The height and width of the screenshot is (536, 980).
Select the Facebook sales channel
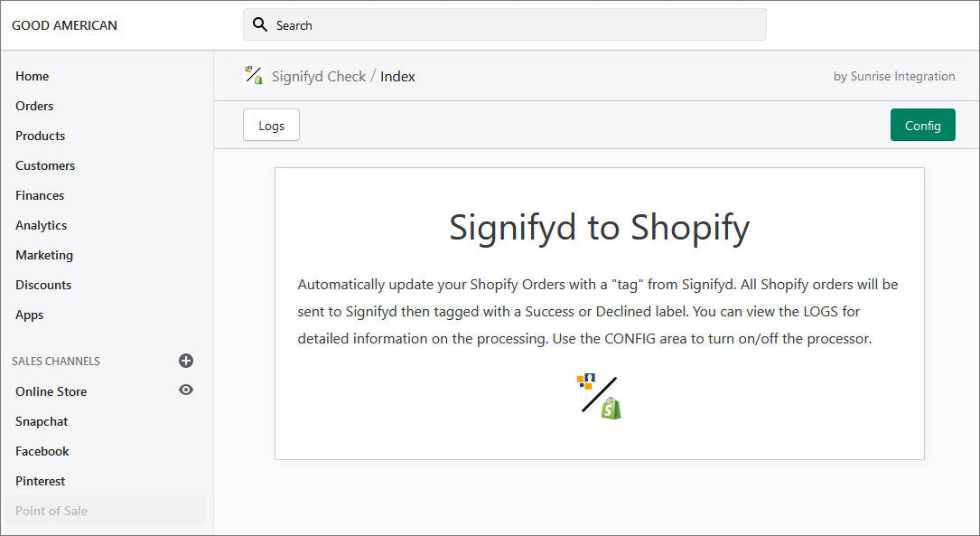coord(42,451)
